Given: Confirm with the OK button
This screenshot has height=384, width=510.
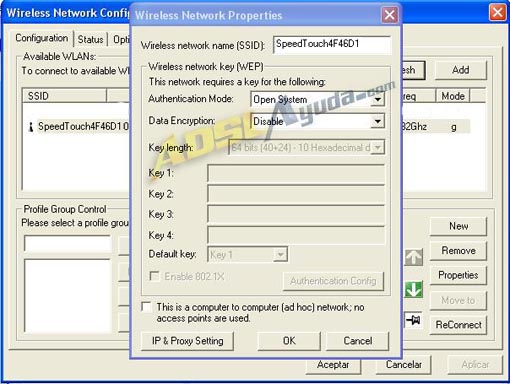Looking at the screenshot, I should pos(289,341).
